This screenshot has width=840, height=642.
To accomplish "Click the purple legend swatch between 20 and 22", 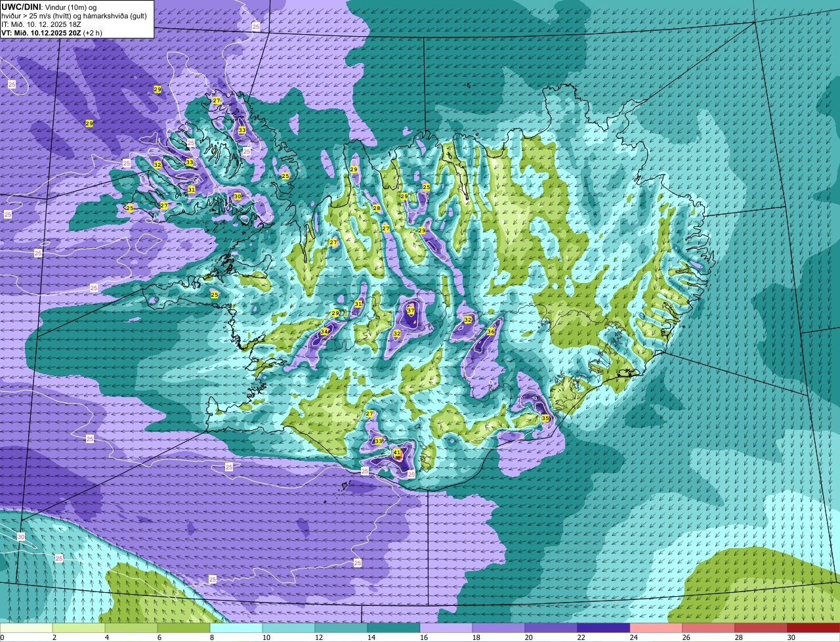I will coord(551,628).
